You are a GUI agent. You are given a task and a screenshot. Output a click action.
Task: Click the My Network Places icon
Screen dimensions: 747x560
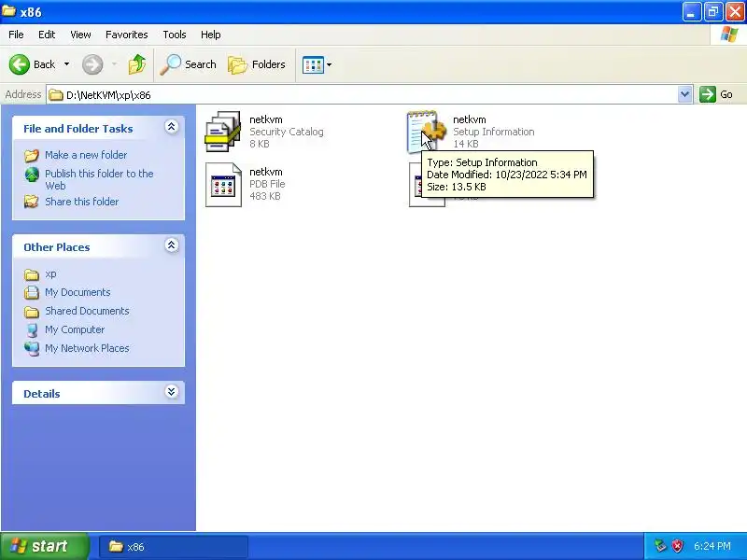coord(32,348)
